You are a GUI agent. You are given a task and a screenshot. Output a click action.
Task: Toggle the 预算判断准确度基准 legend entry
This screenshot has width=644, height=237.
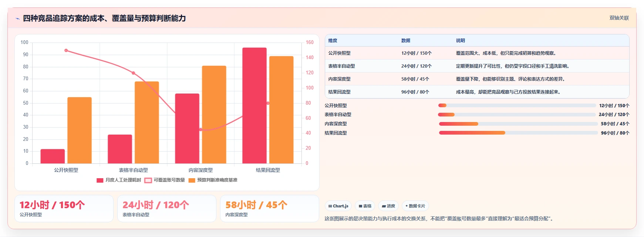point(213,180)
